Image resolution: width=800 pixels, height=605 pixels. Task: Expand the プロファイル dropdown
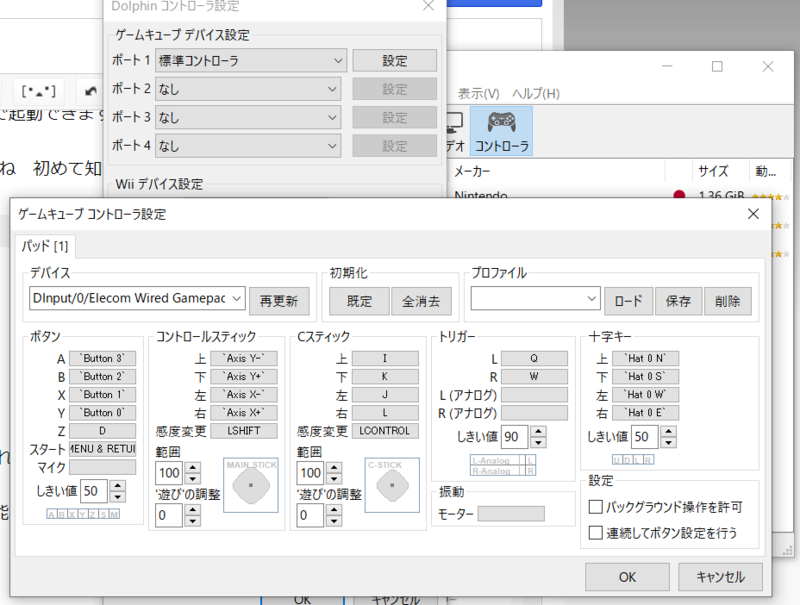point(535,300)
